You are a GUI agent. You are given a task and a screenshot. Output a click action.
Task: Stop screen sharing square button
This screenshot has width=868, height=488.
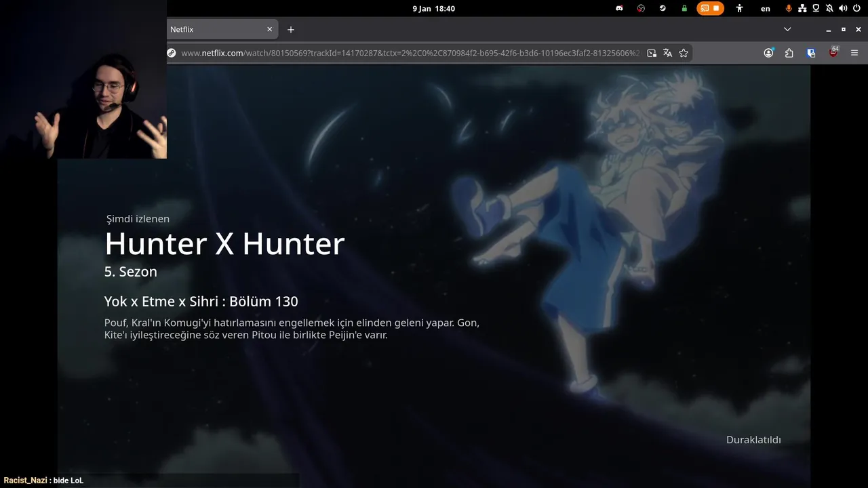(x=716, y=8)
